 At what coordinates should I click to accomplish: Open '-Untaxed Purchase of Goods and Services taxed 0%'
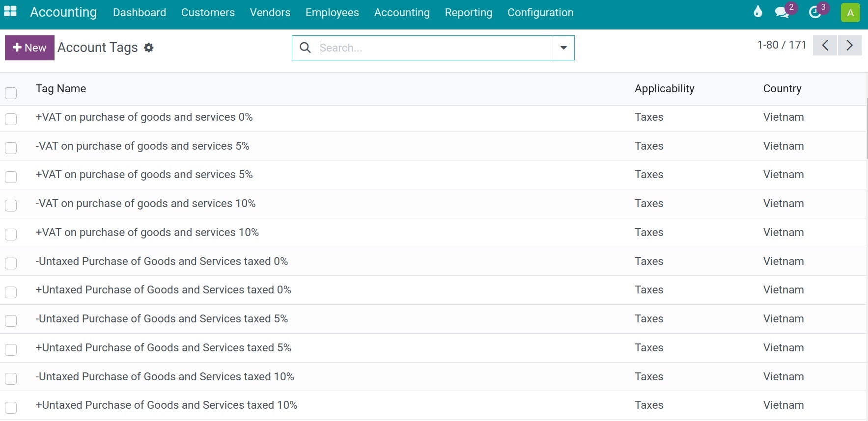162,262
